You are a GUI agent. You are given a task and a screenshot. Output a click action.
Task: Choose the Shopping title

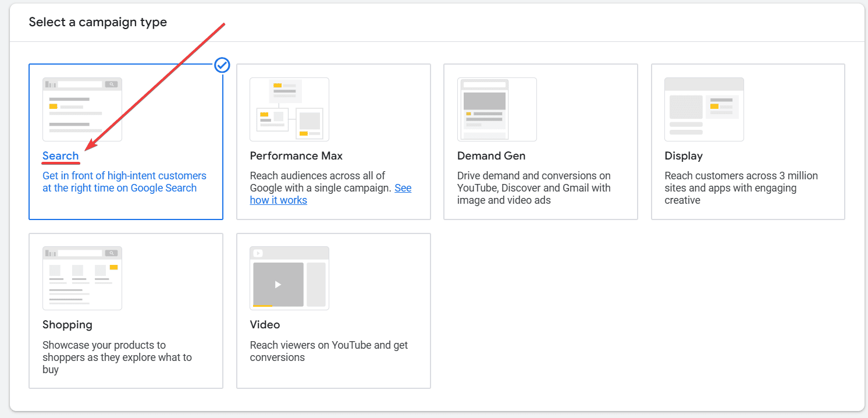click(x=67, y=325)
